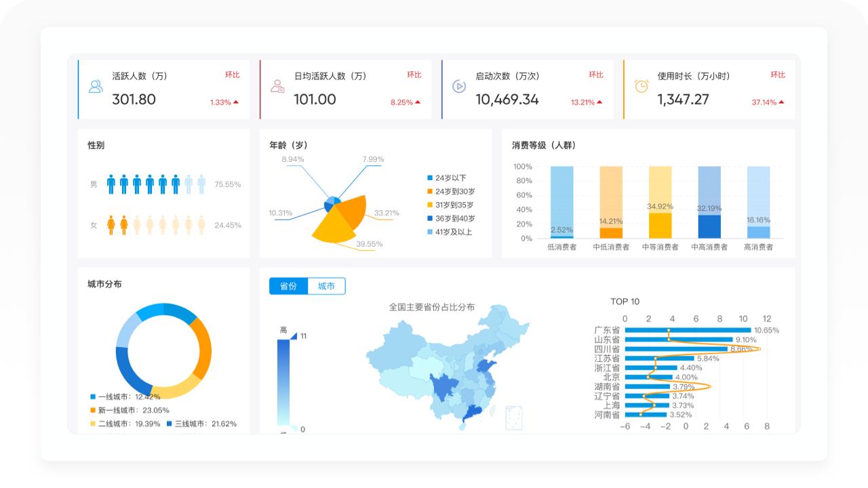Select the 中高消费者 bar in the chart
The image size is (868, 488).
click(x=709, y=202)
